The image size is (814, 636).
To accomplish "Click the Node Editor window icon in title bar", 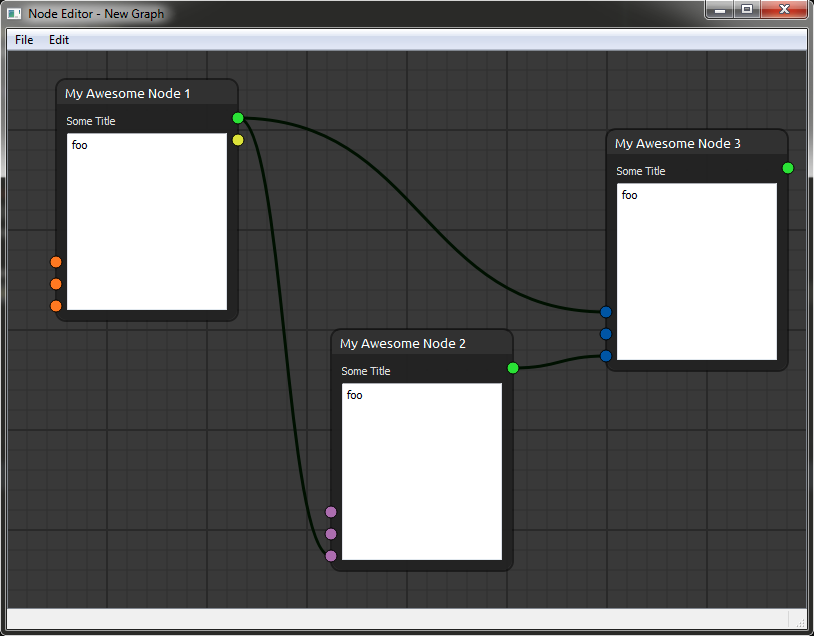I will 14,14.
